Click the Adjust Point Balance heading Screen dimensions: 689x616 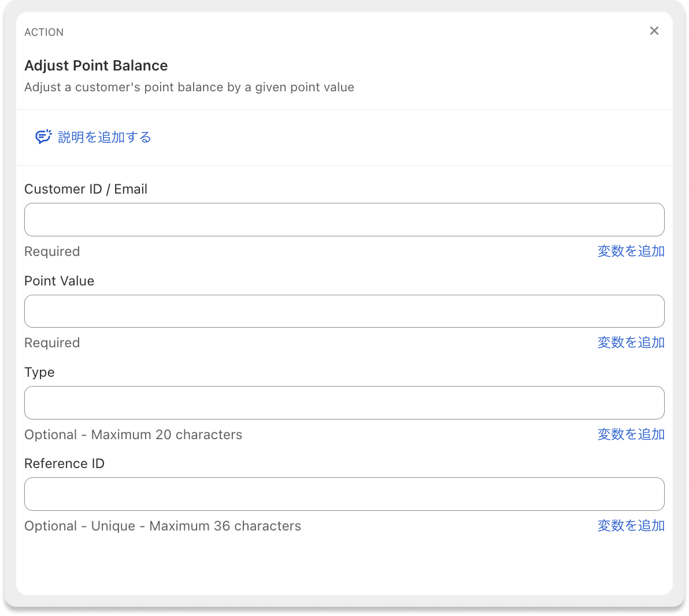click(96, 66)
